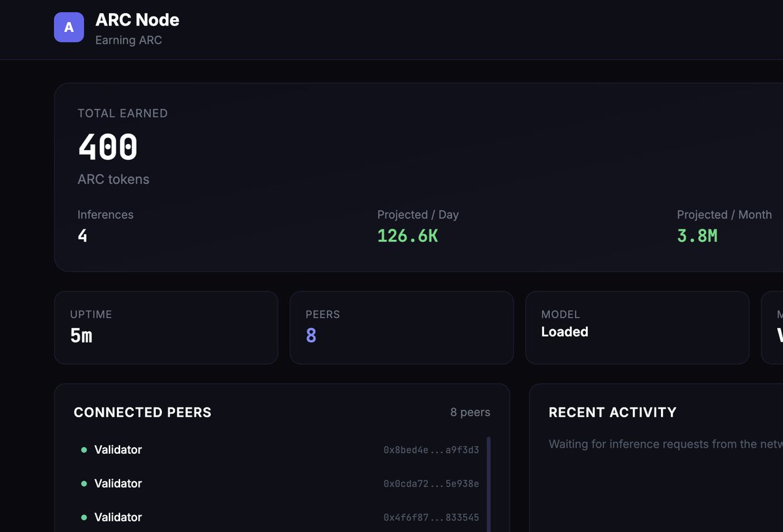Click the Projected / Day label

point(418,214)
